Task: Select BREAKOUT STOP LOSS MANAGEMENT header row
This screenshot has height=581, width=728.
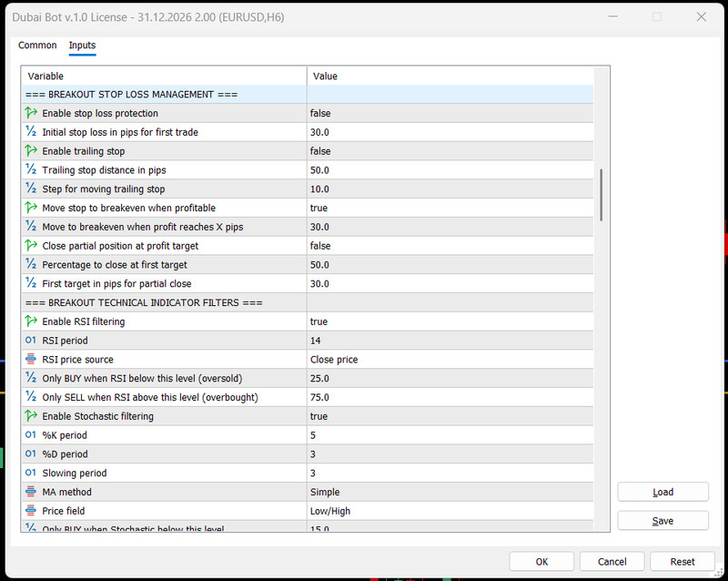Action: click(x=308, y=95)
